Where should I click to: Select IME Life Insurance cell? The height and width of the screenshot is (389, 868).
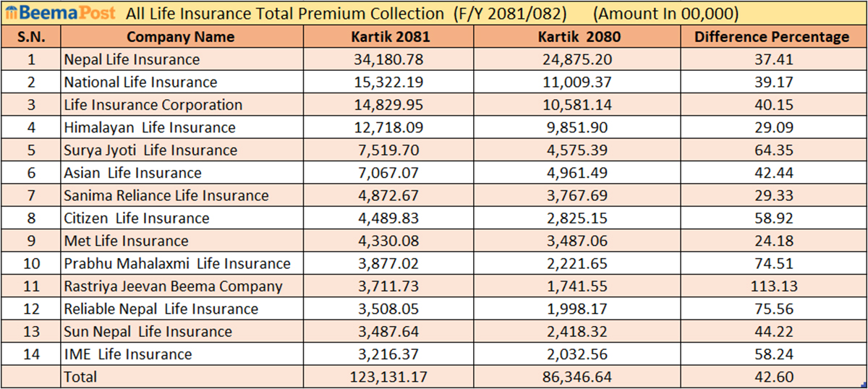click(128, 354)
